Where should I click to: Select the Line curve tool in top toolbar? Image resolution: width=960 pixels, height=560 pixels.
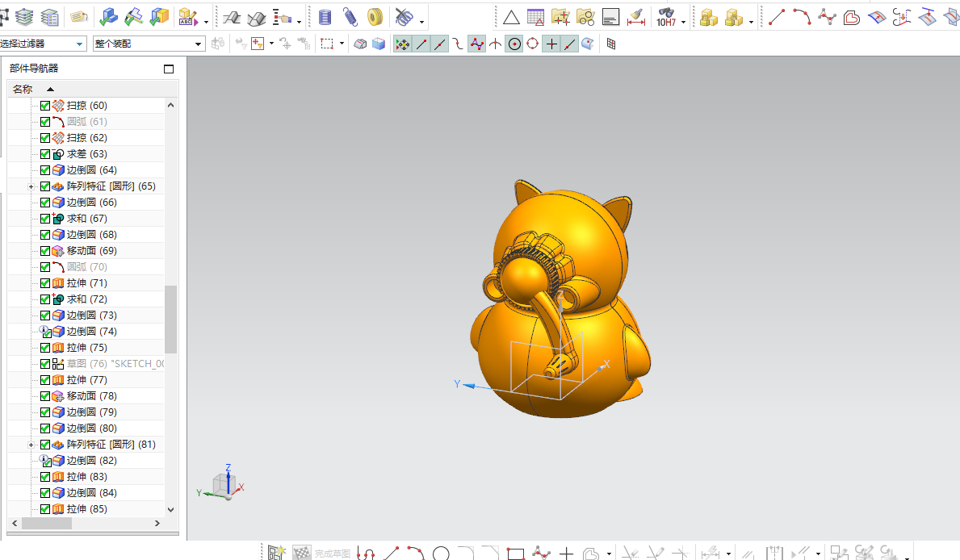(777, 17)
